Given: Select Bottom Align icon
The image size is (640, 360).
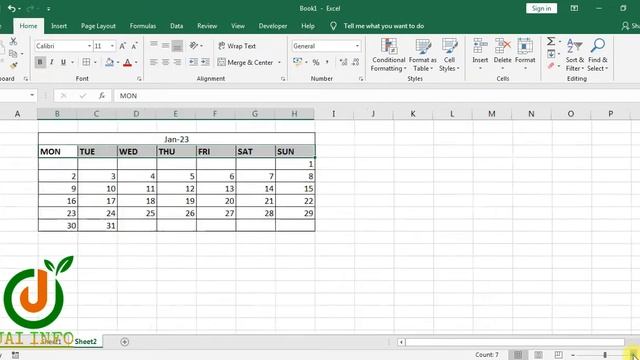Looking at the screenshot, I should point(177,46).
